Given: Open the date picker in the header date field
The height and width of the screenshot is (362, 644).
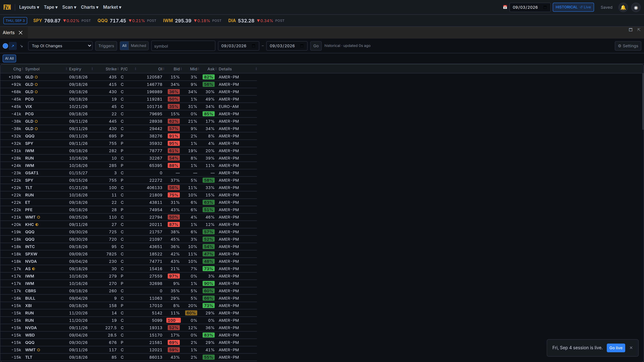Looking at the screenshot, I should pos(545,7).
